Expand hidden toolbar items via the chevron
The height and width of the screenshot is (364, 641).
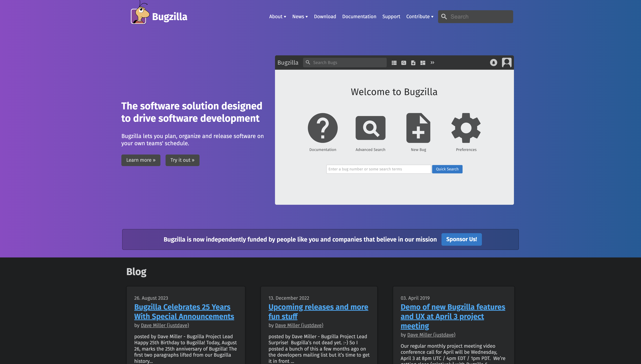[x=433, y=63]
